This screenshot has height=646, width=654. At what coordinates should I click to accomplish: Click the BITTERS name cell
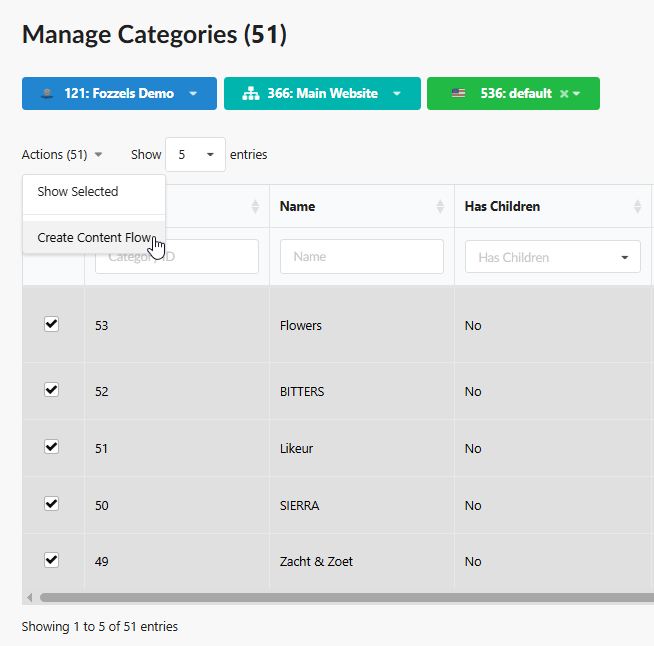(362, 391)
